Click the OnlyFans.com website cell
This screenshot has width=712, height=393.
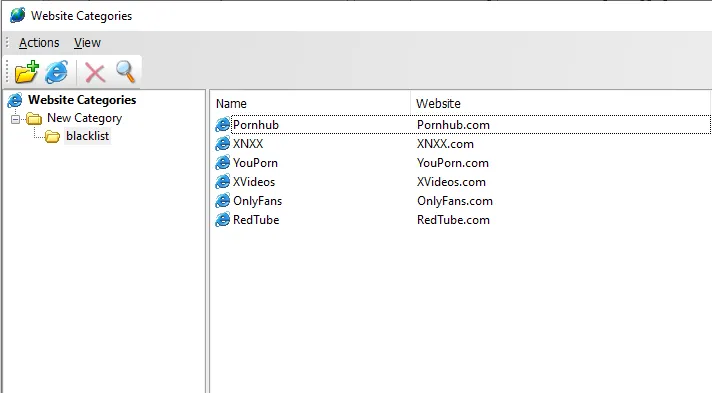pyautogui.click(x=455, y=201)
